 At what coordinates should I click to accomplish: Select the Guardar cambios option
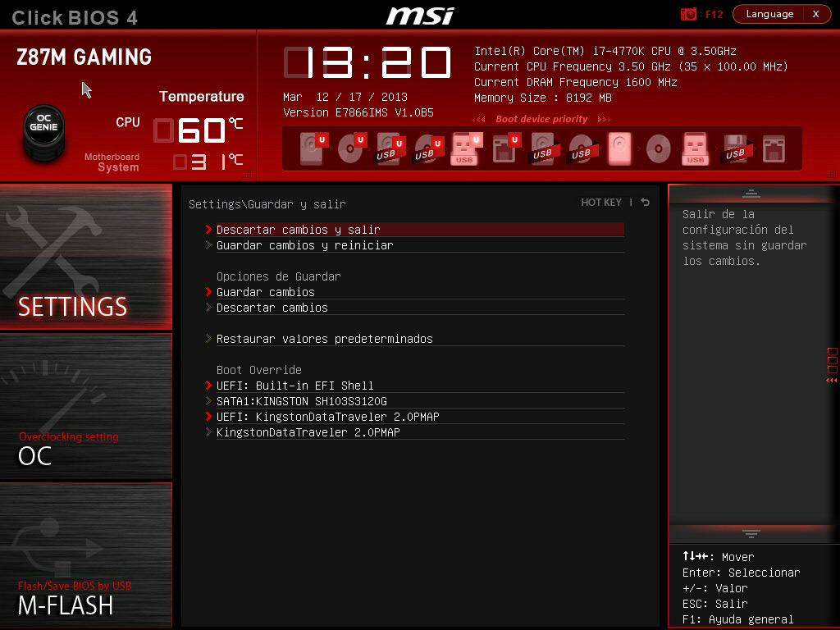tap(414, 292)
